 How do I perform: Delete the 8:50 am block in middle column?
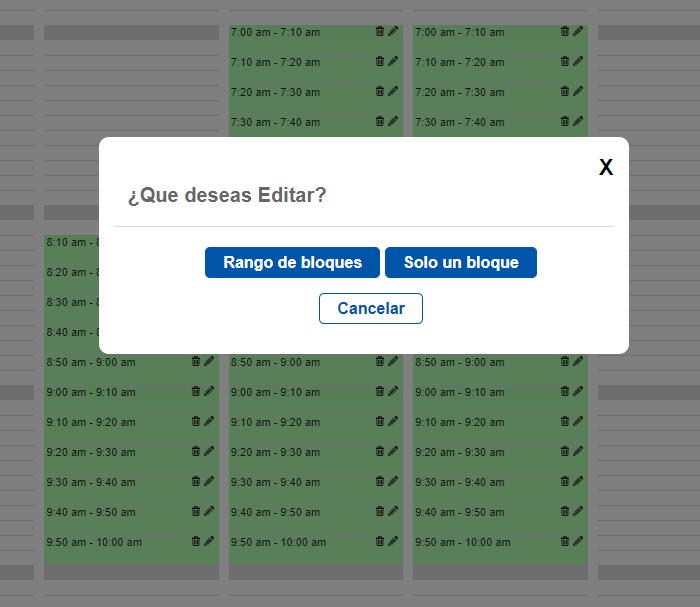[x=380, y=361]
